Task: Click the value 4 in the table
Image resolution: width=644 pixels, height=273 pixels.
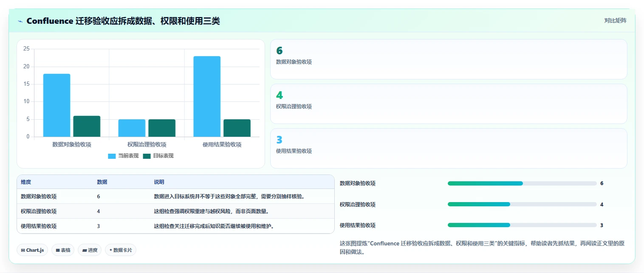Action: pyautogui.click(x=99, y=211)
